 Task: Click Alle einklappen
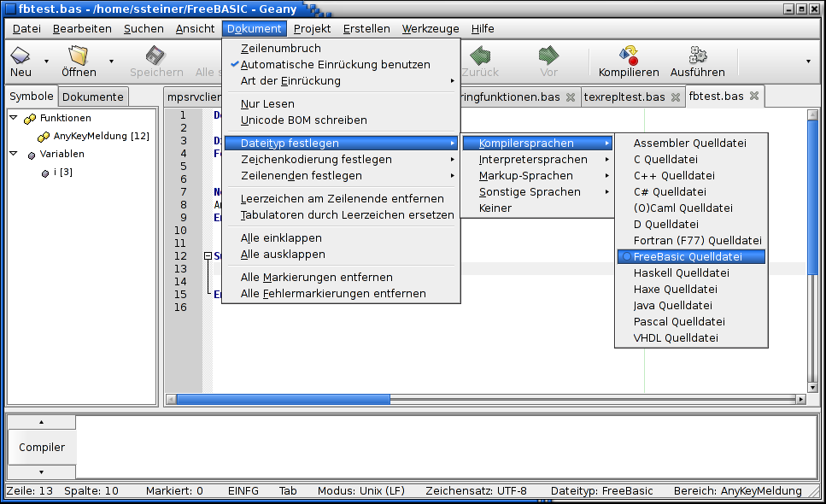342,238
